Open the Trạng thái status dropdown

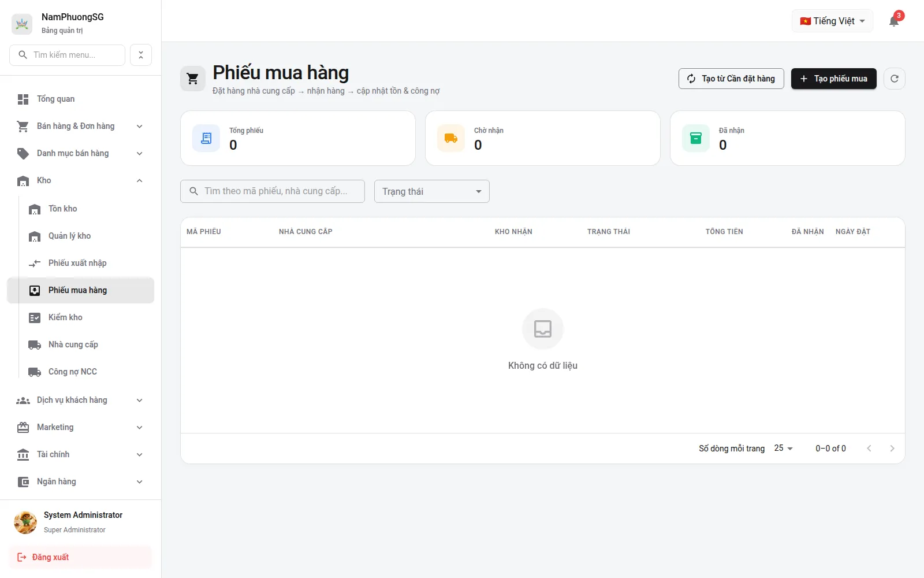pyautogui.click(x=432, y=191)
